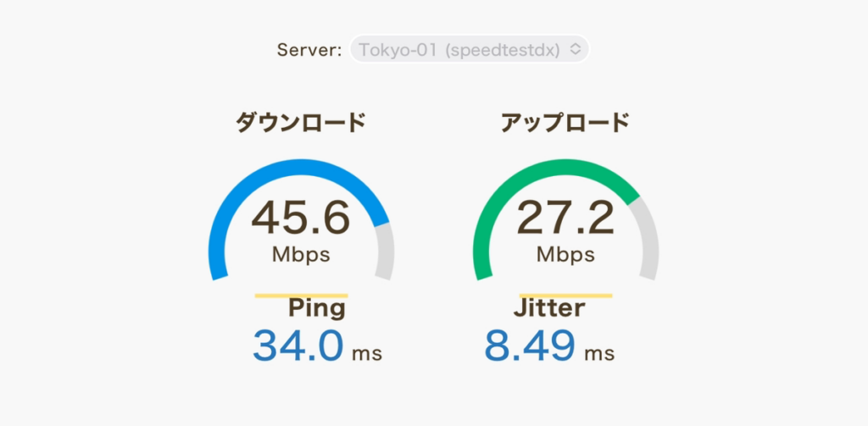868x426 pixels.
Task: Click the 45.6 download speed value
Action: point(301,218)
